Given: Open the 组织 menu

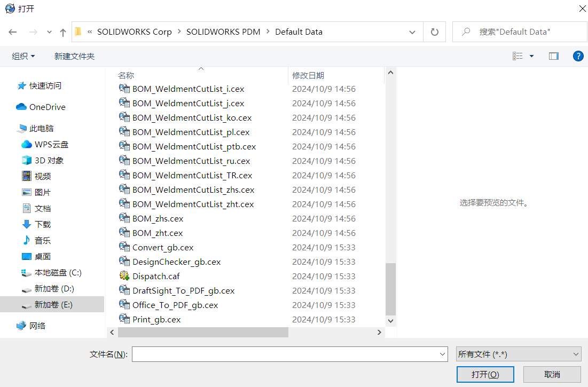Looking at the screenshot, I should point(23,56).
